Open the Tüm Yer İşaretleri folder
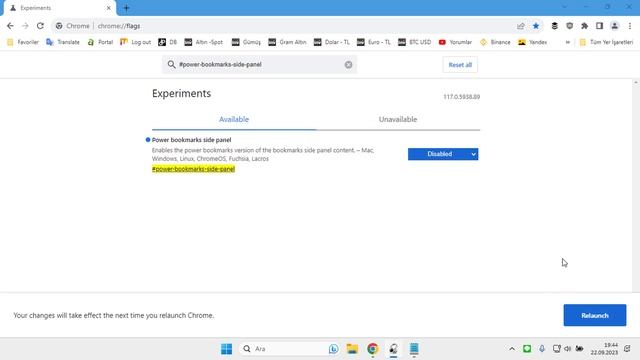This screenshot has width=640, height=360. point(606,42)
